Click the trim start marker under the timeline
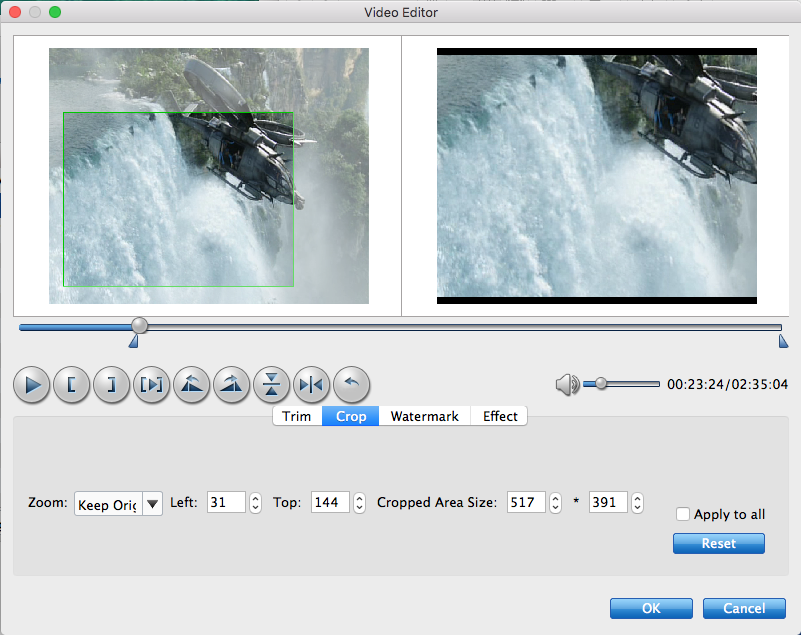Image resolution: width=801 pixels, height=635 pixels. (134, 341)
